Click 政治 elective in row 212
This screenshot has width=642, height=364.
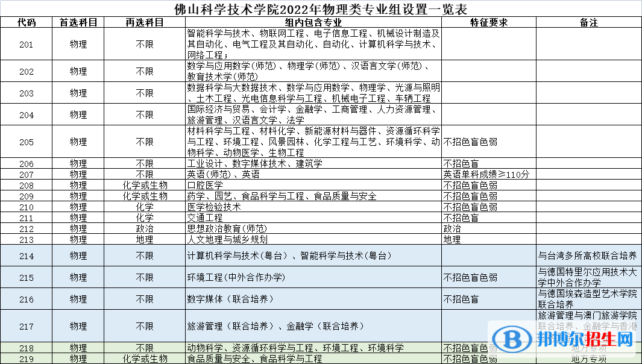coord(145,228)
